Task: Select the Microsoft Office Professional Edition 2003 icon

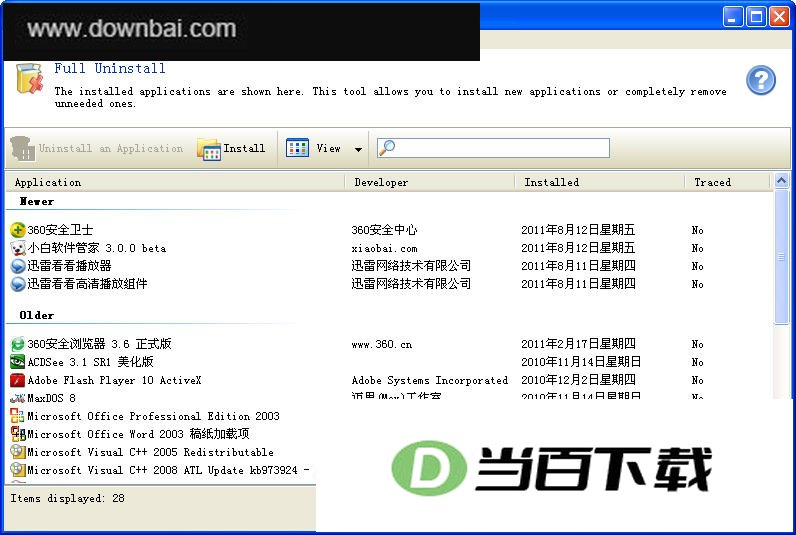Action: (x=18, y=416)
